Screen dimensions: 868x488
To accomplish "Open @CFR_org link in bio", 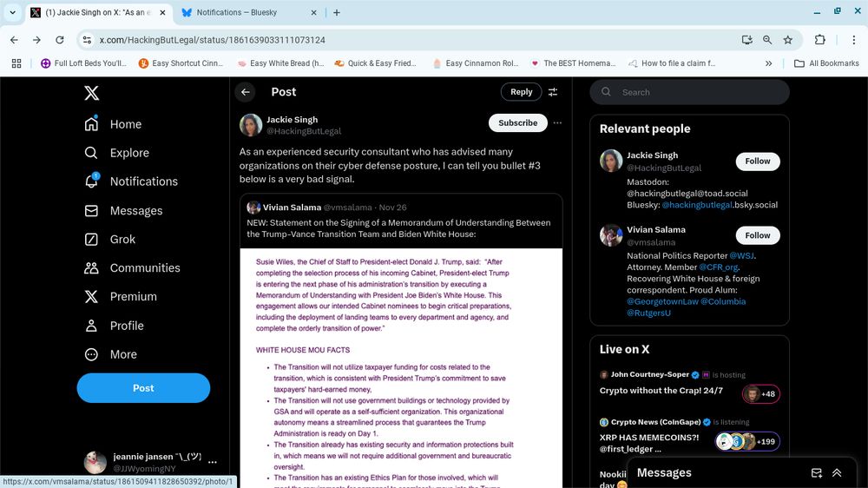I will click(719, 267).
